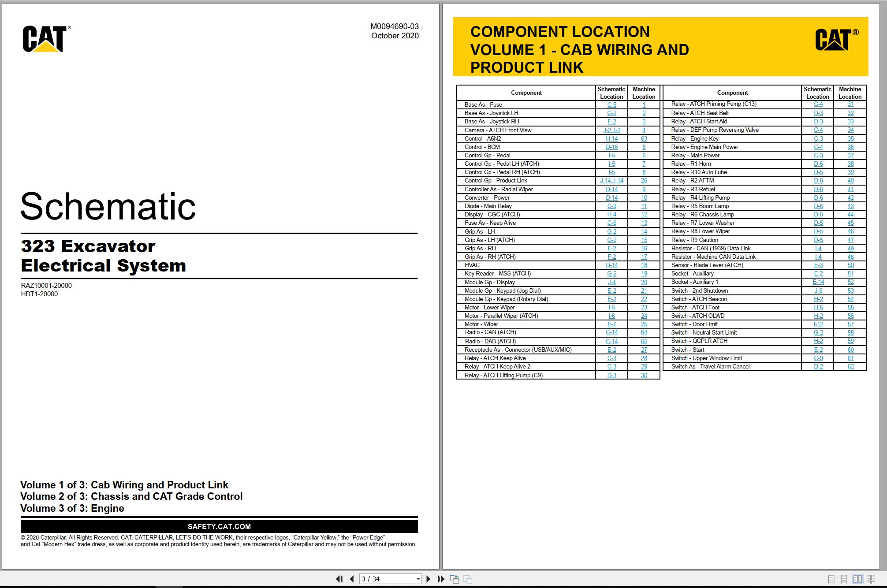The image size is (887, 588).
Task: Click D-5 link for Relay - R10 Auto Lube
Action: tap(818, 172)
